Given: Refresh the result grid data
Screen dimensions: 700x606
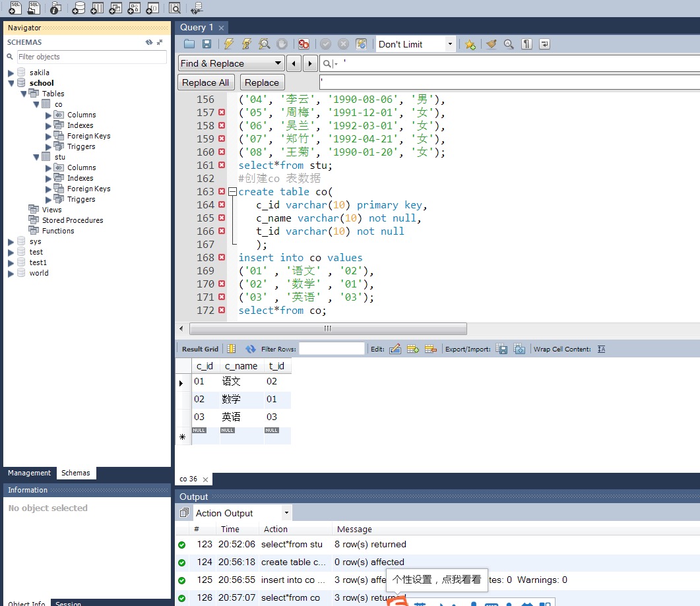Looking at the screenshot, I should [x=251, y=349].
